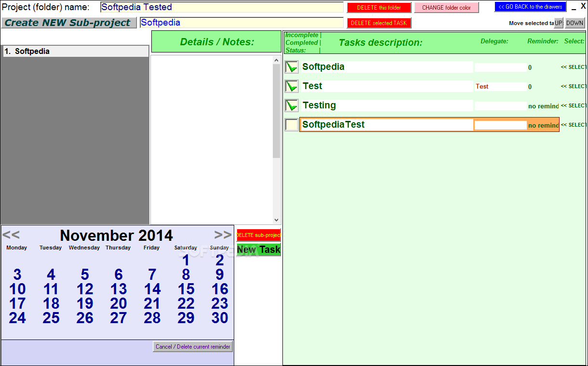Uncheck the completed Softpedia task checkbox
This screenshot has width=588, height=366.
pyautogui.click(x=292, y=67)
